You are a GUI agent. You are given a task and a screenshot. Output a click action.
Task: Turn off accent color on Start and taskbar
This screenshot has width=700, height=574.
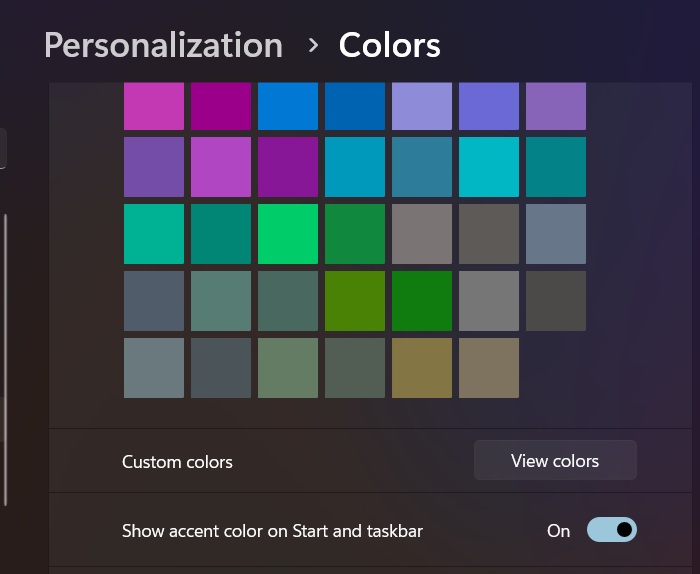(612, 530)
